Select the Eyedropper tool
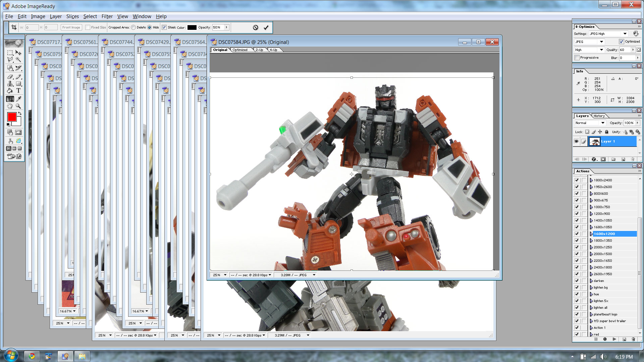Screen dimensions: 644x362 [x=18, y=99]
